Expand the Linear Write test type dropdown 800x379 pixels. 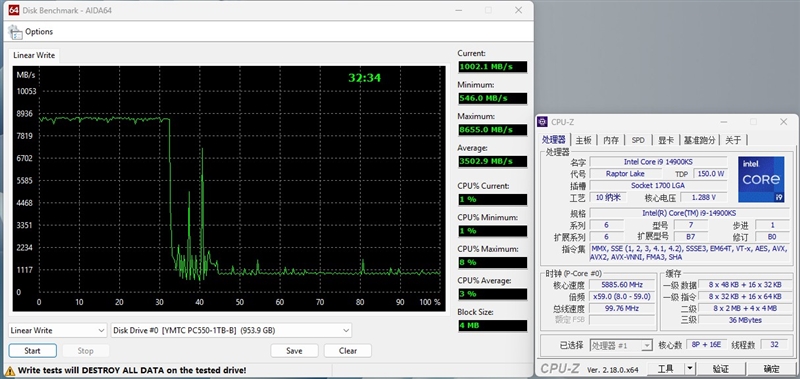pyautogui.click(x=58, y=331)
